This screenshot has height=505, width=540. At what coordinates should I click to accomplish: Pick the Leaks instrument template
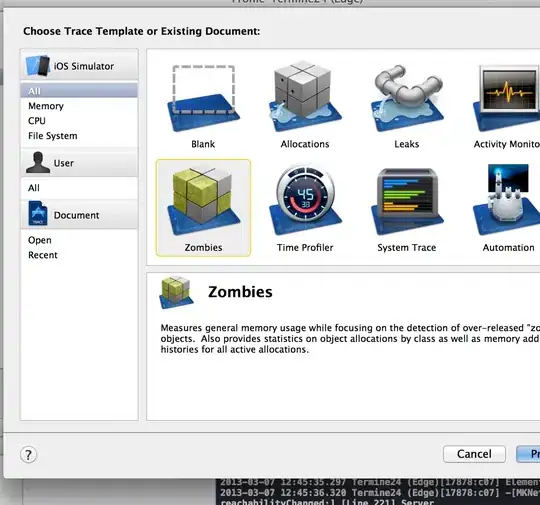click(407, 98)
